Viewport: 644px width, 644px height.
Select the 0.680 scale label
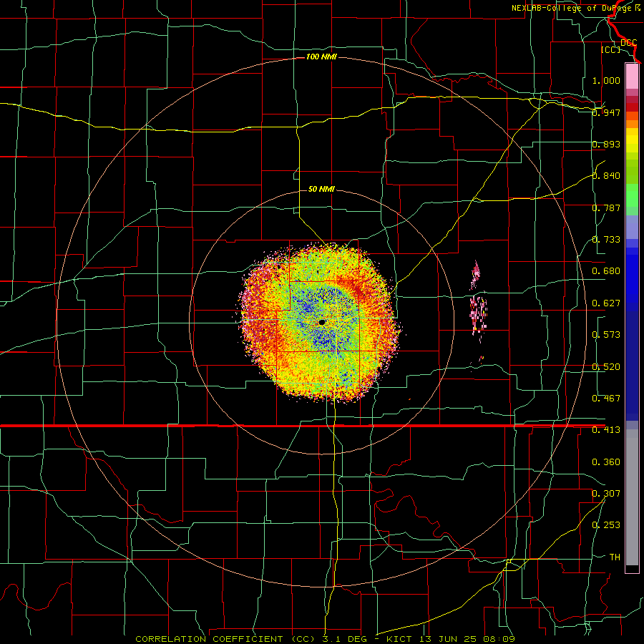[606, 271]
